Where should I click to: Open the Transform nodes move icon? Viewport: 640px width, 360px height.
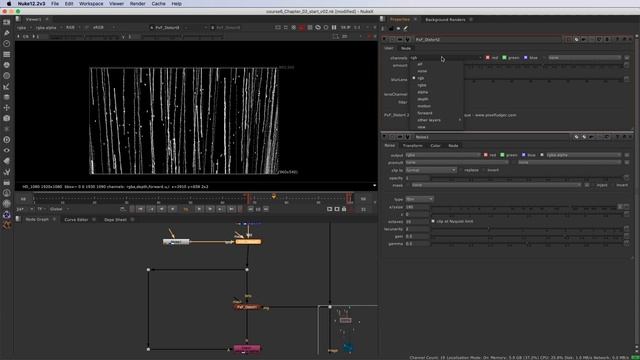coord(7,108)
